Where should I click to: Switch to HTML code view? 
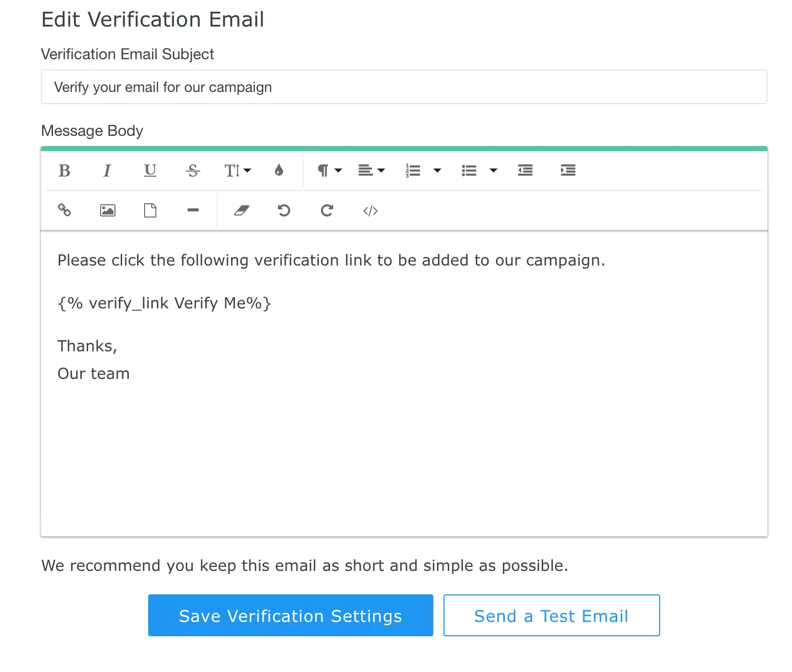tap(370, 210)
